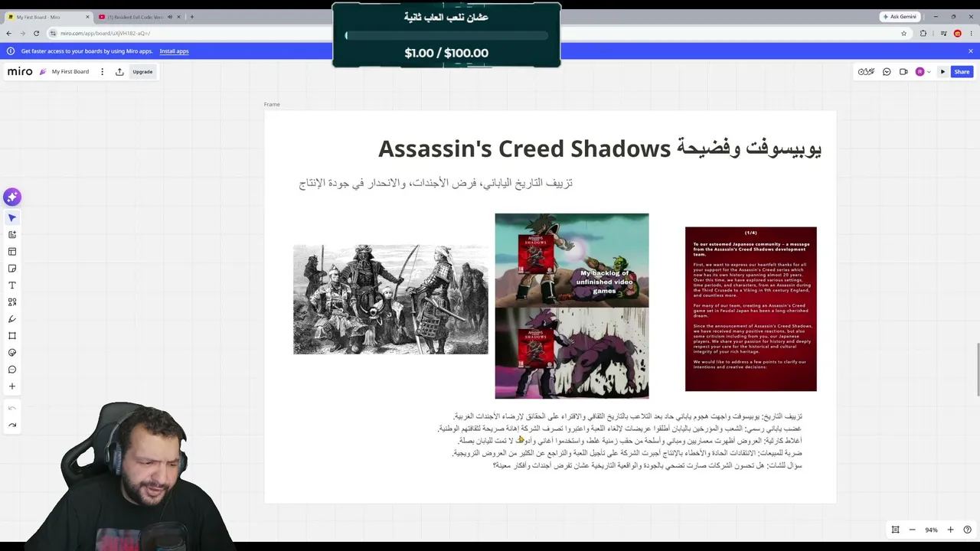Start presentation mode play button
Viewport: 980px width, 551px height.
click(x=942, y=72)
